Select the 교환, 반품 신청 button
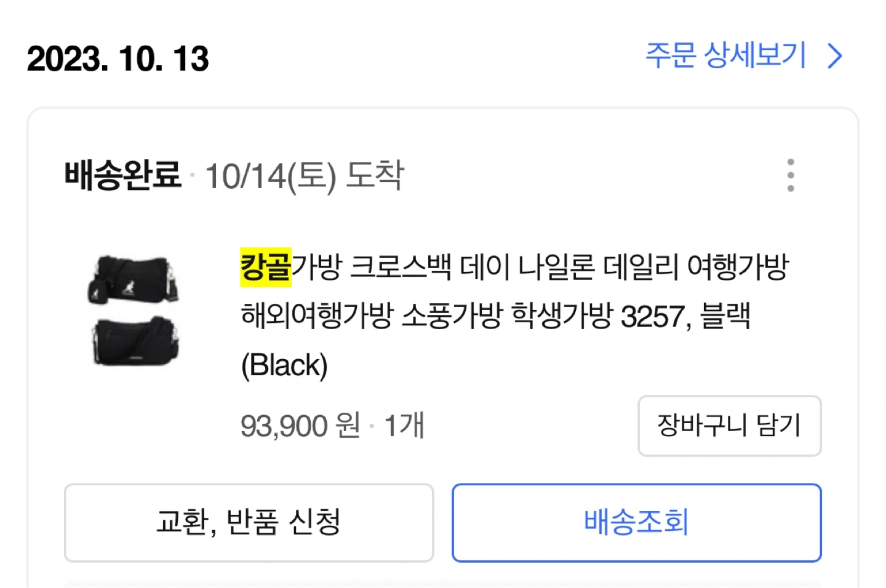 (249, 522)
